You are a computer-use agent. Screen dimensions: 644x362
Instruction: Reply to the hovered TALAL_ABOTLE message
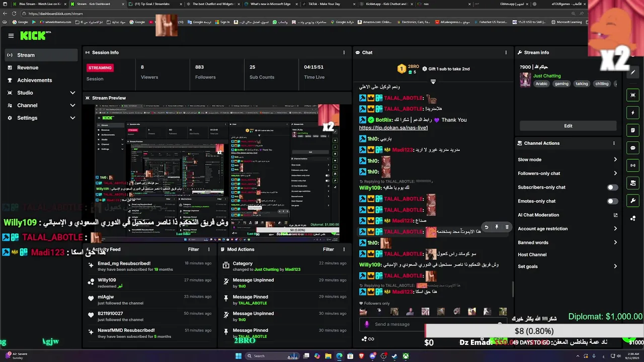pos(486,227)
